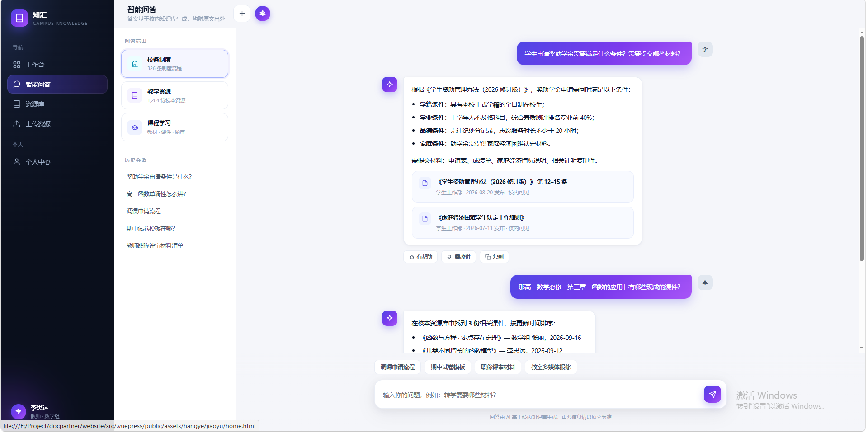
Task: Click the scrollbar down arrow
Action: point(862,348)
